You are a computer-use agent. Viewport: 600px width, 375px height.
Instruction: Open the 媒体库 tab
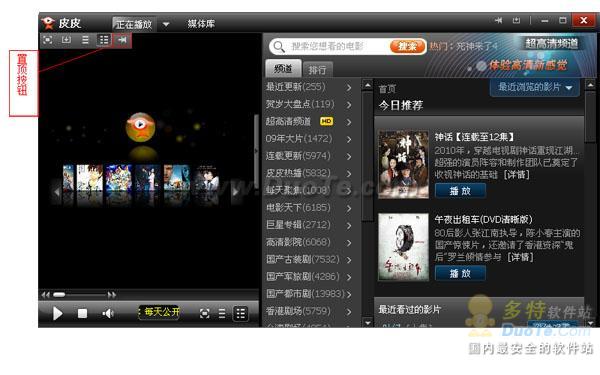click(x=201, y=24)
